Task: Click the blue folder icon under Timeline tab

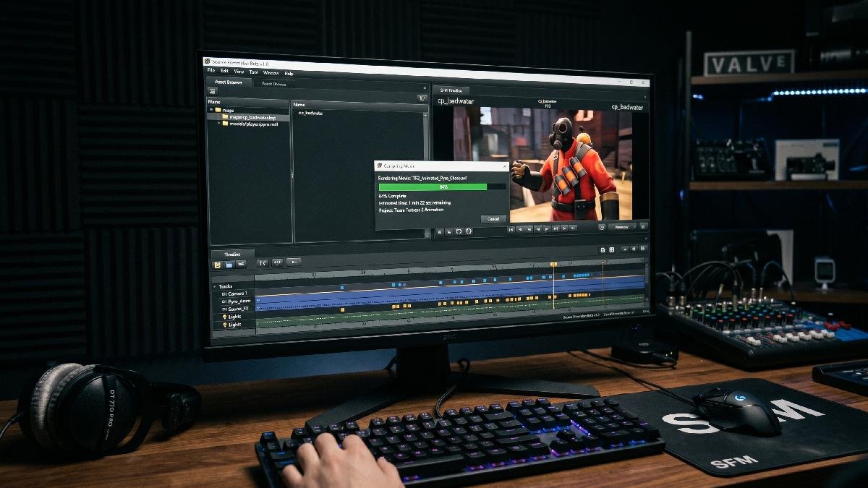Action: (229, 265)
